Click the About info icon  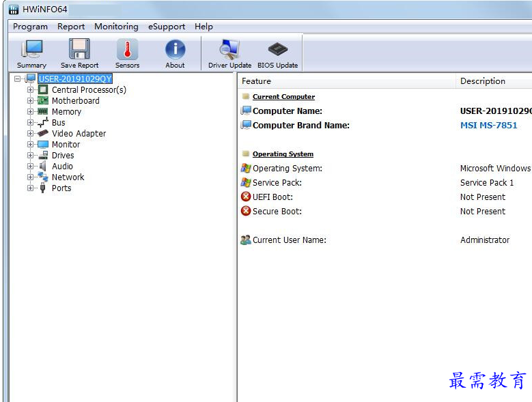175,50
